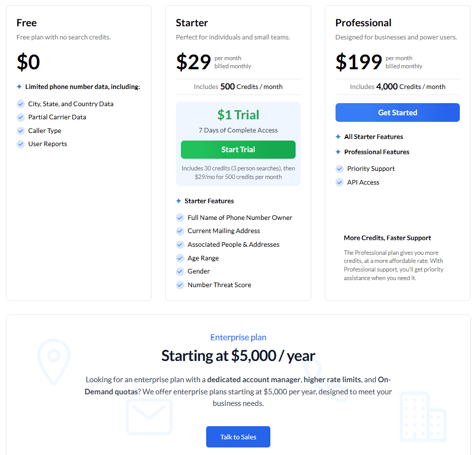
Task: Click the building icon near Talk to Sales
Action: 423,417
